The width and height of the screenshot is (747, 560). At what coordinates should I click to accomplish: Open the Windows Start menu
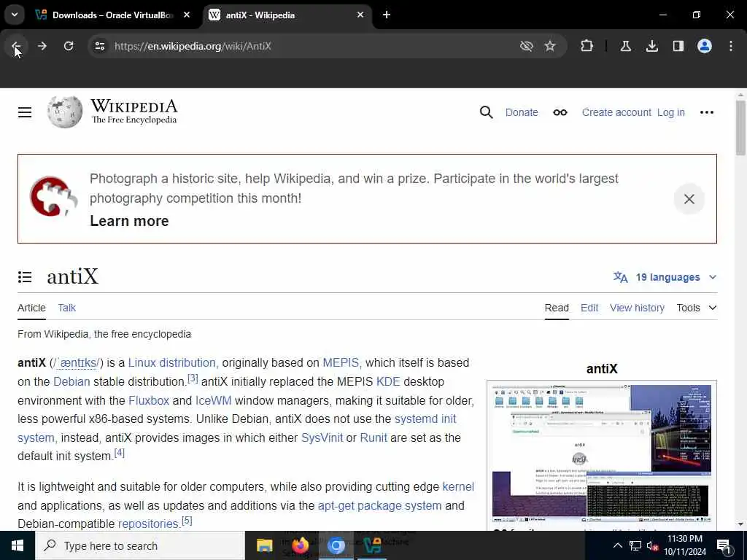[18, 545]
